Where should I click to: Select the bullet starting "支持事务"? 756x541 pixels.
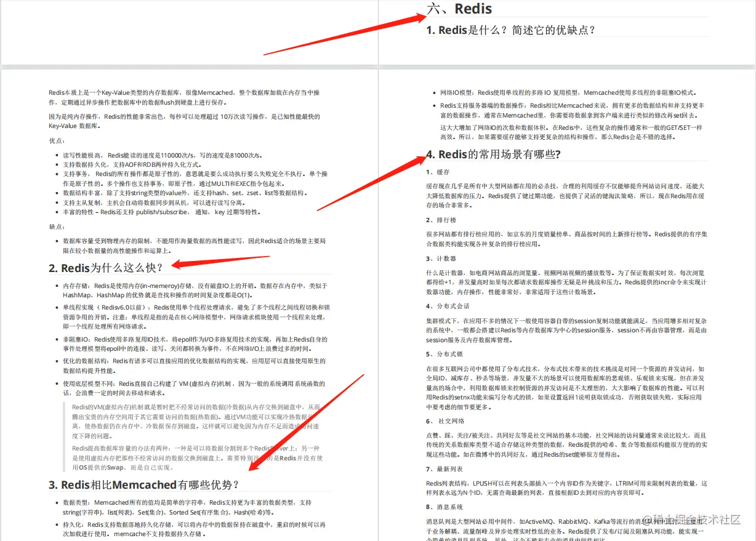(195, 178)
